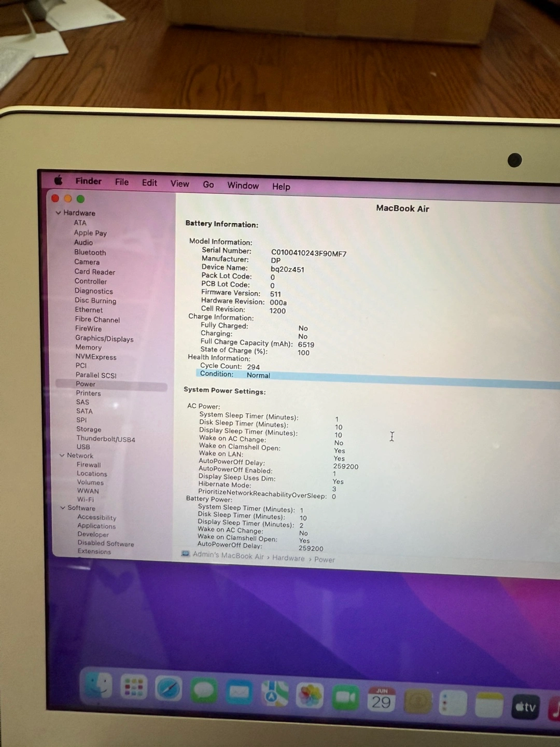
Task: Select Accessibility under Software
Action: tap(96, 517)
